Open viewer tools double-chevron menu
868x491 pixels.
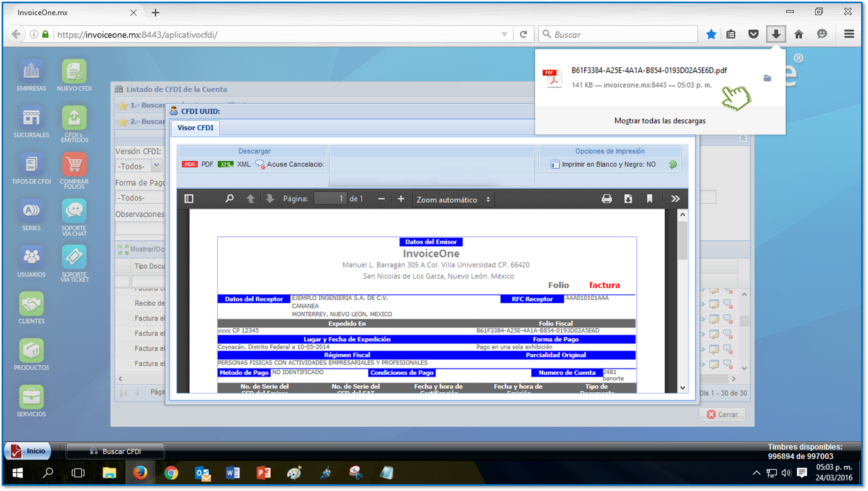coord(675,199)
